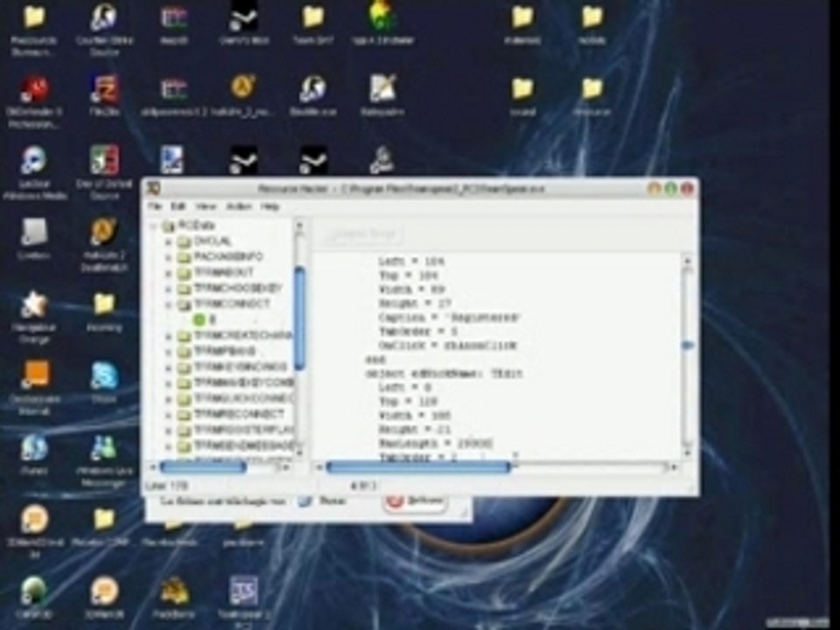Click the script editor scroll-up arrow

[688, 261]
